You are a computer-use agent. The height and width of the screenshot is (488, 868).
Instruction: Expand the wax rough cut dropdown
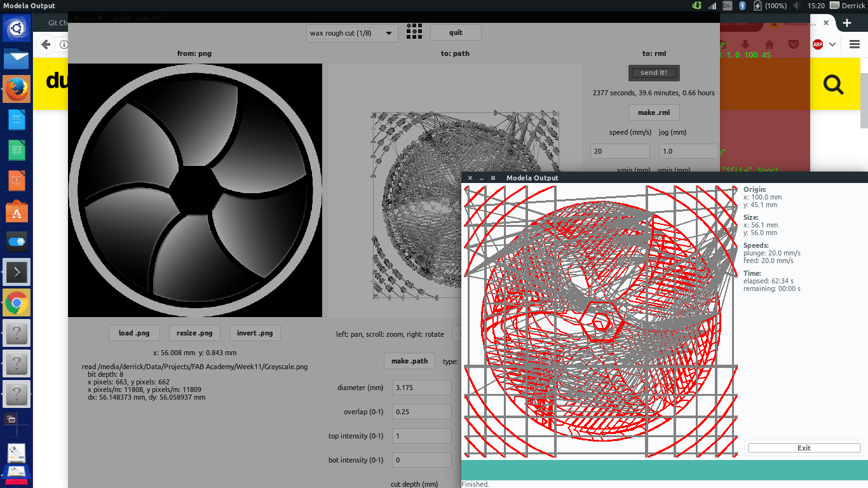tap(353, 33)
